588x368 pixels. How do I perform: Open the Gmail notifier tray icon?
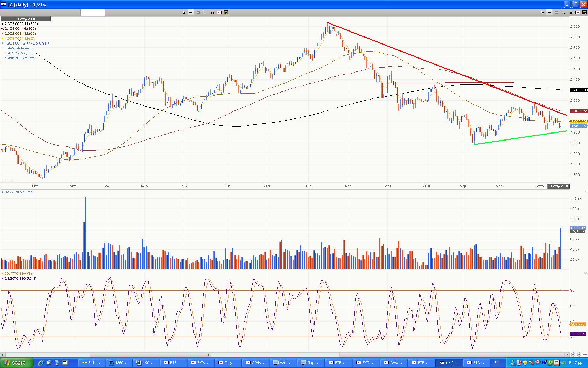click(538, 362)
